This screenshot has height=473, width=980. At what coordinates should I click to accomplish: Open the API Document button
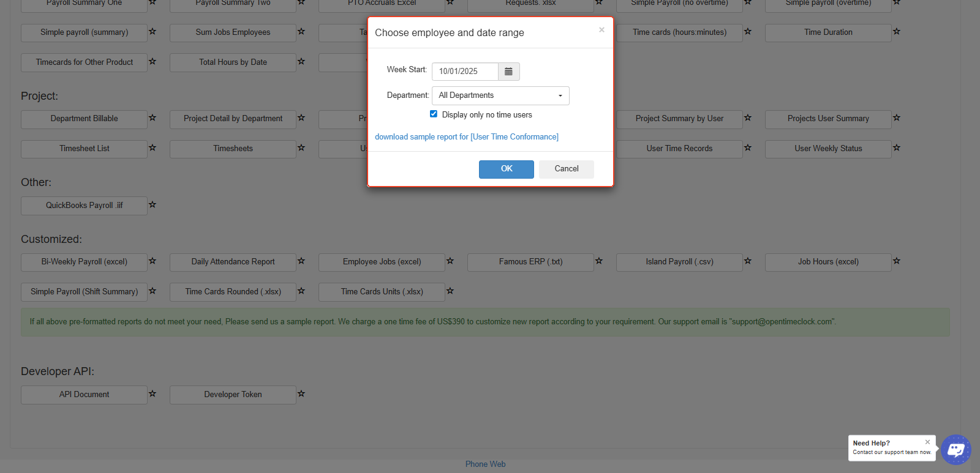tap(84, 395)
